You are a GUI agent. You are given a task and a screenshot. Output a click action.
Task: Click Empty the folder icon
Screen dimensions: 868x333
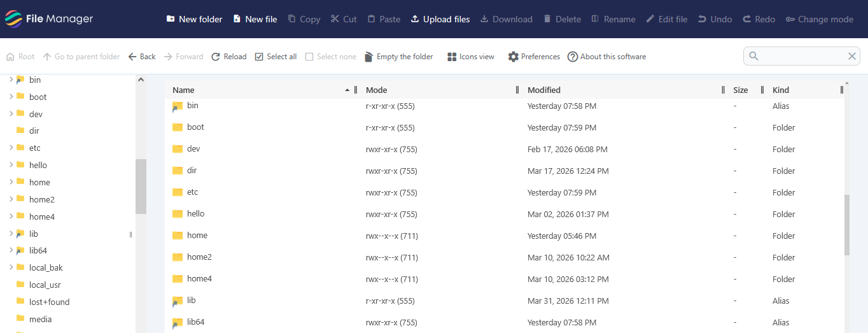[x=368, y=57]
